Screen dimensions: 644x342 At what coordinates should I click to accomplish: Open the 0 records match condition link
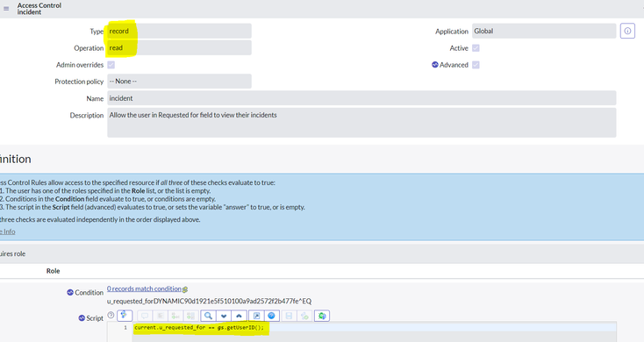tap(144, 289)
